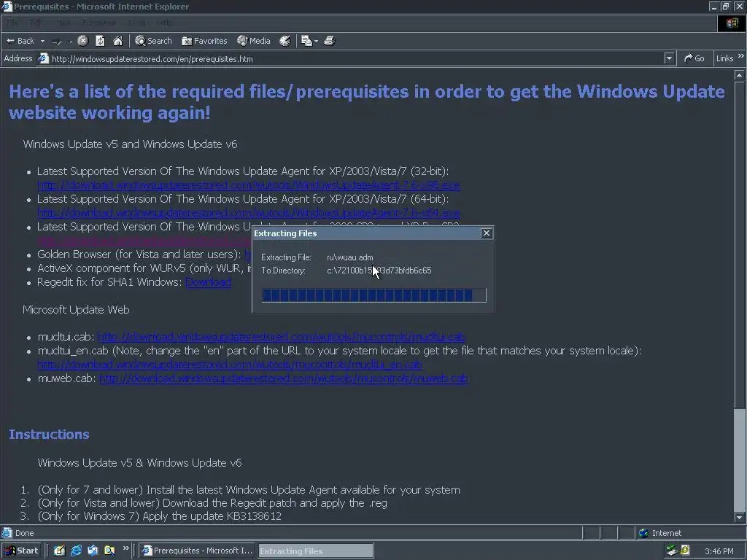Go to the Home page icon
747x560 pixels.
[117, 41]
